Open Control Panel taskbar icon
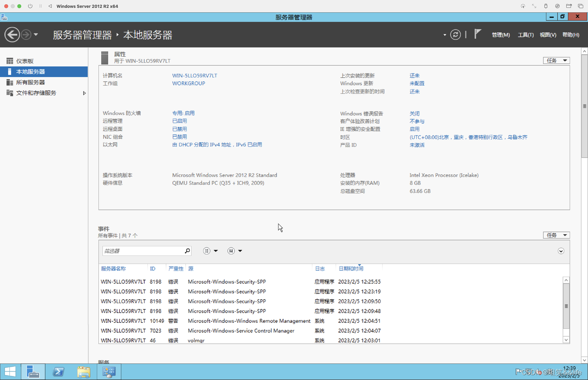588x380 pixels. pos(109,372)
